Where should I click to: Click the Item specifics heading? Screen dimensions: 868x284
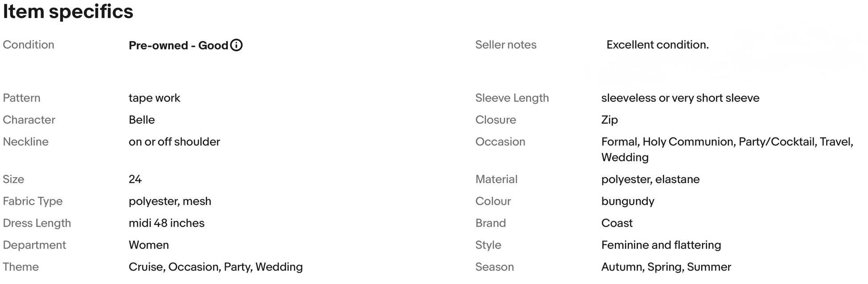pos(68,11)
